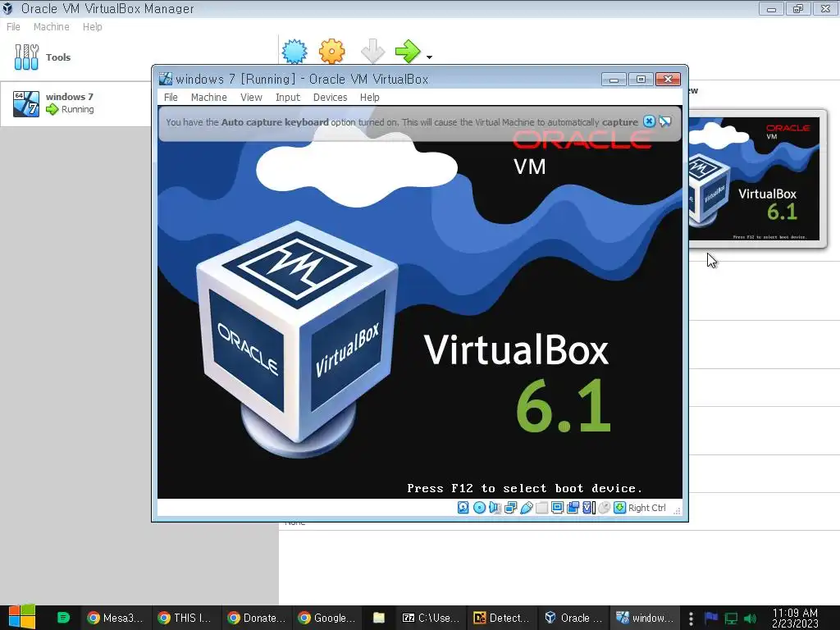
Task: Open Machine menu in VirtualBox Manager
Action: [52, 27]
